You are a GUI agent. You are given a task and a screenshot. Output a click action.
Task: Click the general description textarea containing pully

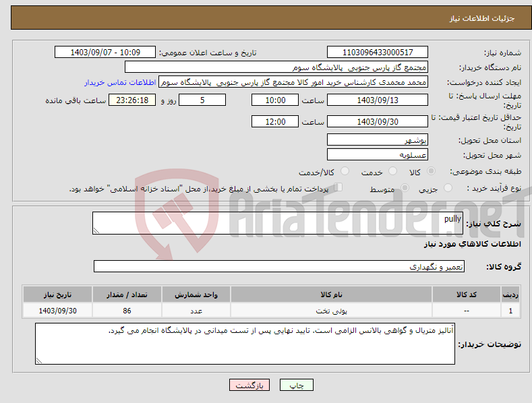[x=278, y=223]
